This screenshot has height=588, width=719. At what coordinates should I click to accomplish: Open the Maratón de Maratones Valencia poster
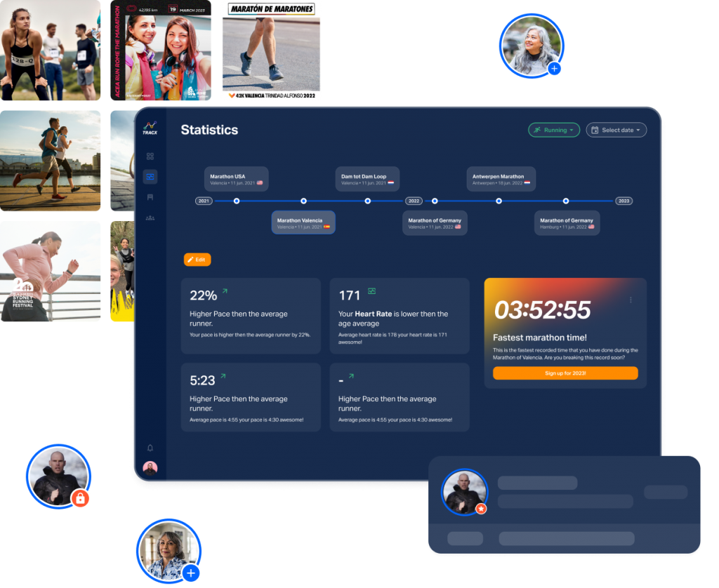272,51
